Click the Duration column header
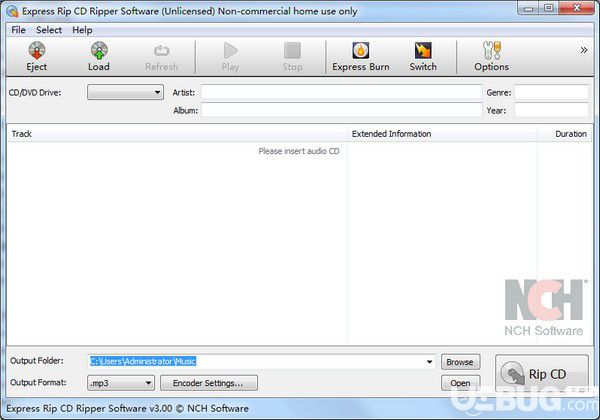Image resolution: width=600 pixels, height=420 pixels. coord(564,134)
